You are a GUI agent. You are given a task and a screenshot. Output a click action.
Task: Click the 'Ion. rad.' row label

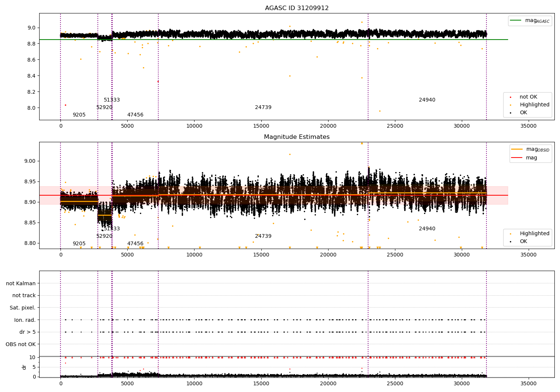(x=25, y=320)
